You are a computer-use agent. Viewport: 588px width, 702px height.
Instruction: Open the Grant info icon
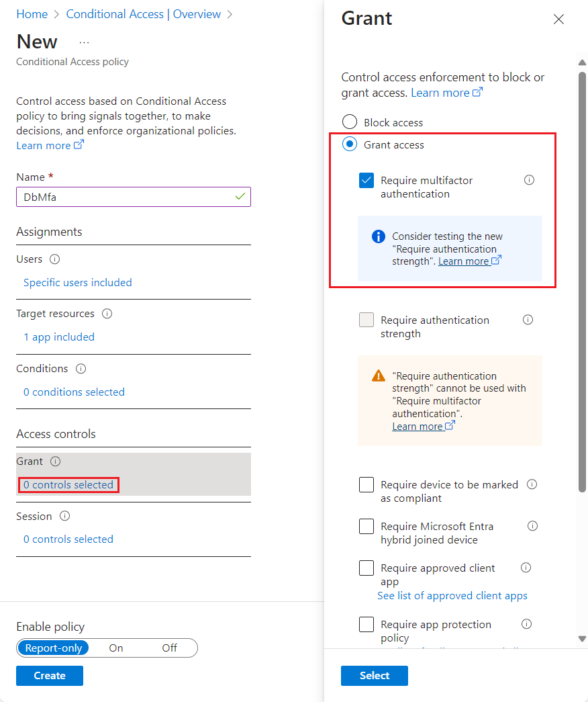click(56, 462)
